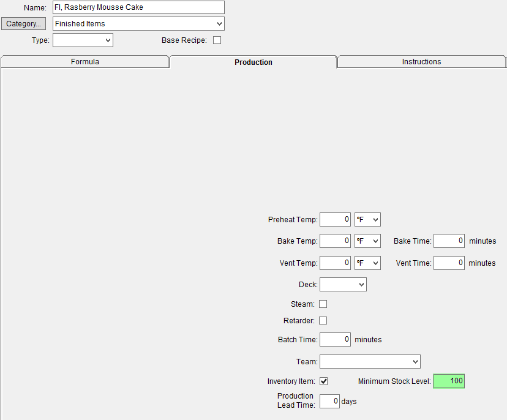The height and width of the screenshot is (420, 507).
Task: Open the Vent Temp unit dropdown
Action: point(367,263)
